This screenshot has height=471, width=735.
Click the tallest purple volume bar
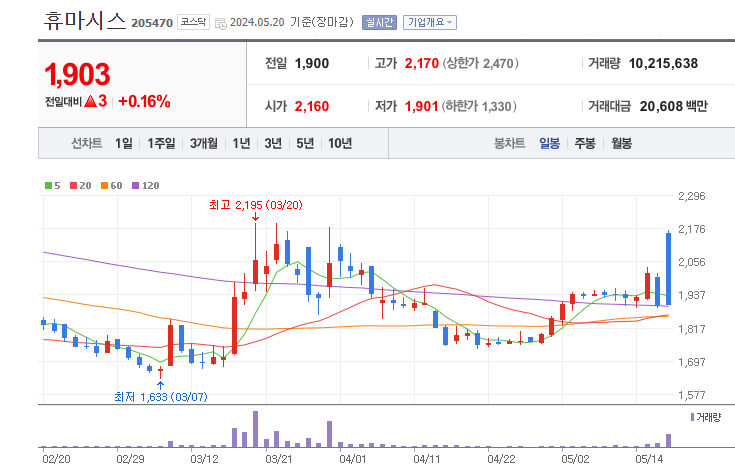point(255,429)
